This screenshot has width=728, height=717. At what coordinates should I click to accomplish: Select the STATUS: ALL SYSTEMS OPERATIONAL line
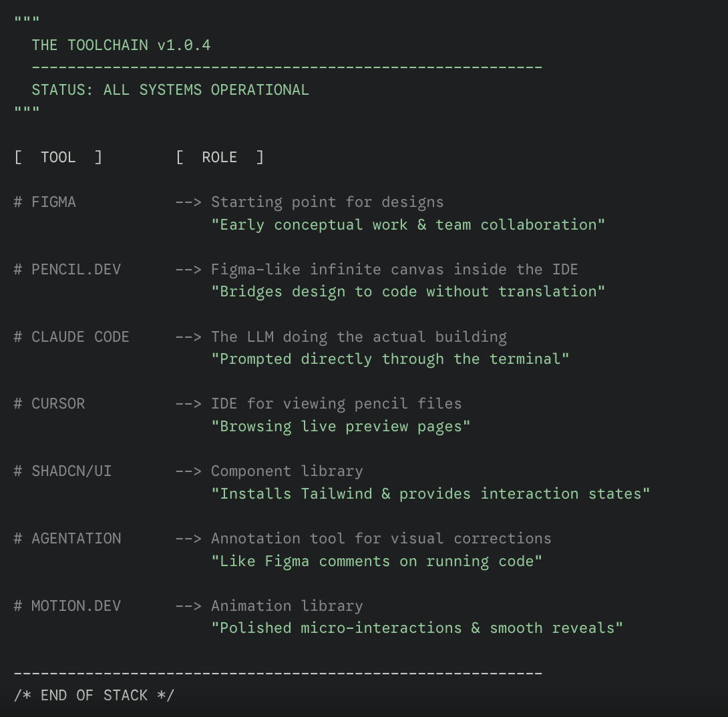click(x=170, y=90)
